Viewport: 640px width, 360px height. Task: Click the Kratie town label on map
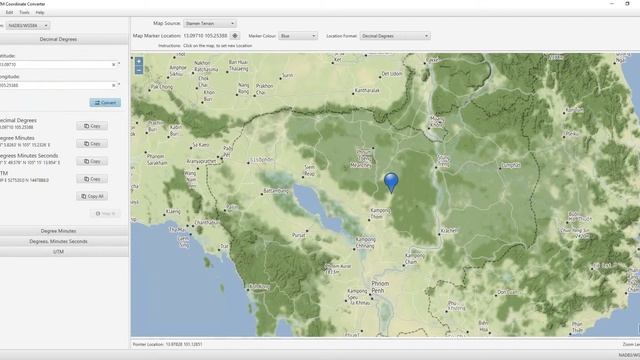point(449,231)
